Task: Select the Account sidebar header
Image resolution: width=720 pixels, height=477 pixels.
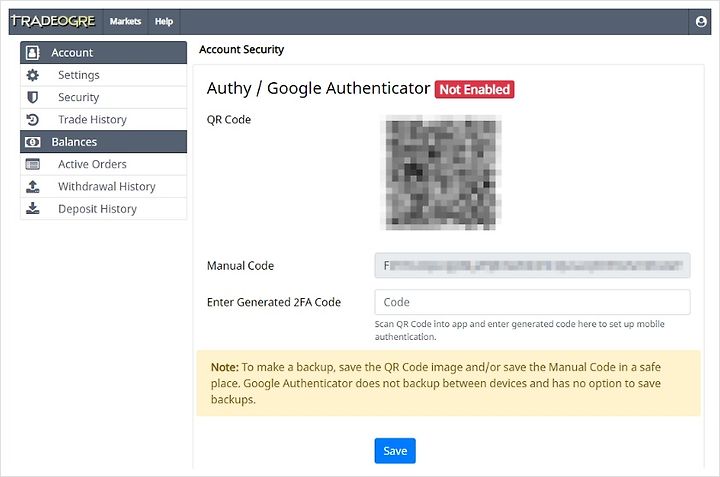Action: pos(103,53)
